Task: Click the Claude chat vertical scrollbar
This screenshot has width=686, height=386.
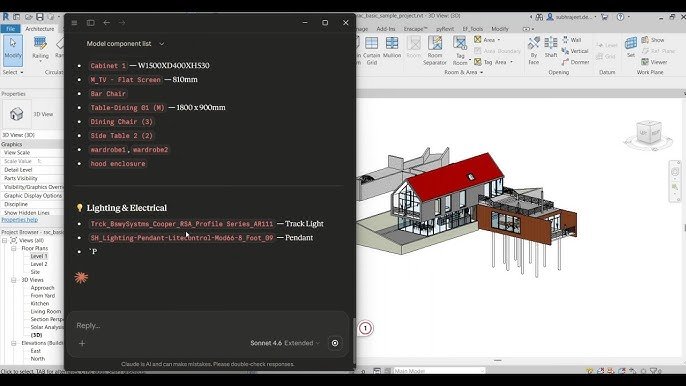Action: coord(354,340)
